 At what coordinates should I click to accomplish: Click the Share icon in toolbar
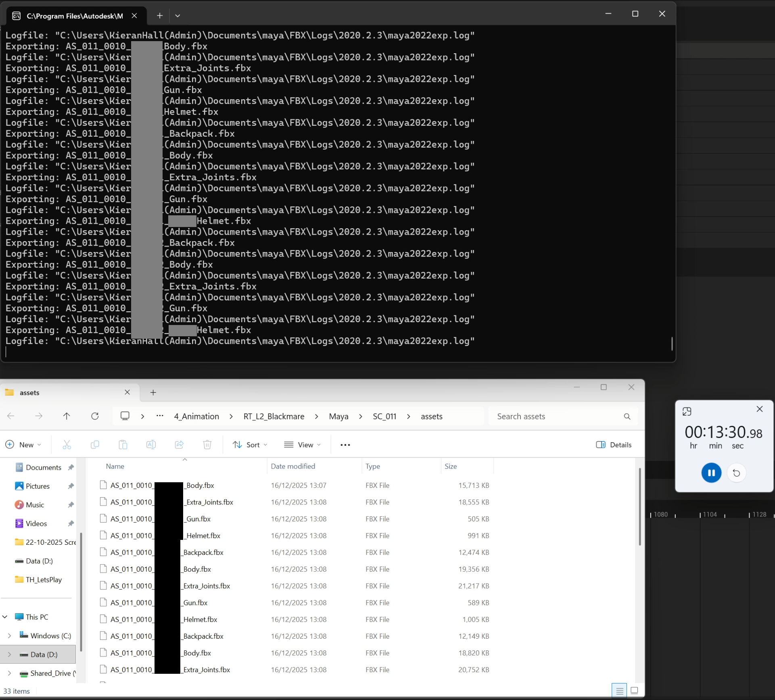179,445
